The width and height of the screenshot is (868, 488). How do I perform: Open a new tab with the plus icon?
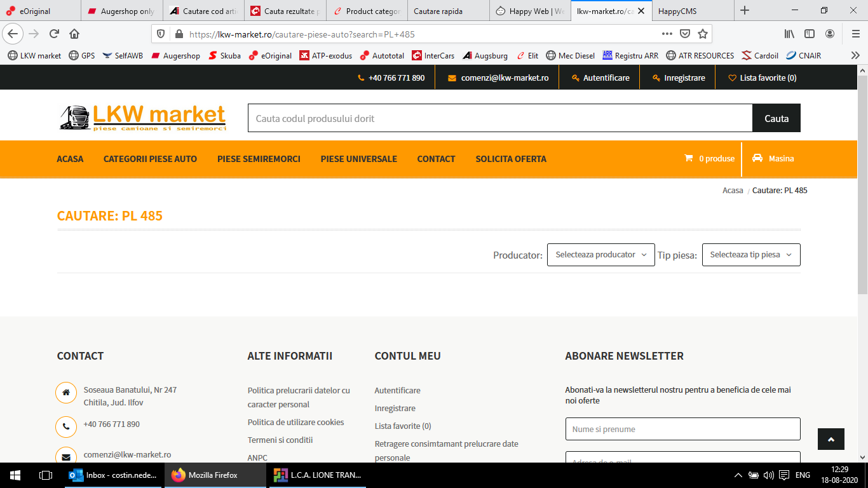pos(745,10)
